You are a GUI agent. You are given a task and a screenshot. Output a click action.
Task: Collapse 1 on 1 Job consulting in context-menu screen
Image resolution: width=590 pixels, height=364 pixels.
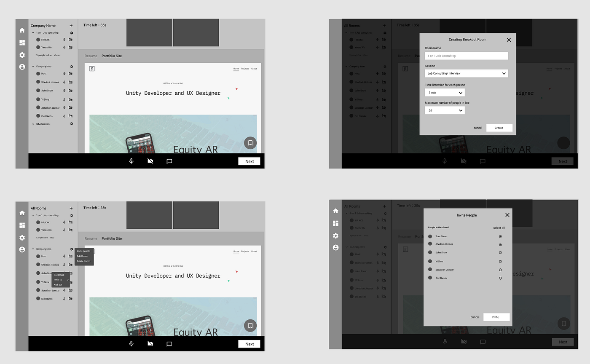[33, 215]
